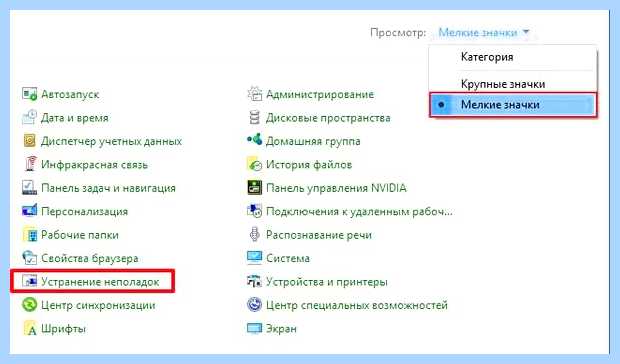Click Подключения к удаленным рабоч... text
Viewport: 620px width, 364px height.
(x=359, y=211)
